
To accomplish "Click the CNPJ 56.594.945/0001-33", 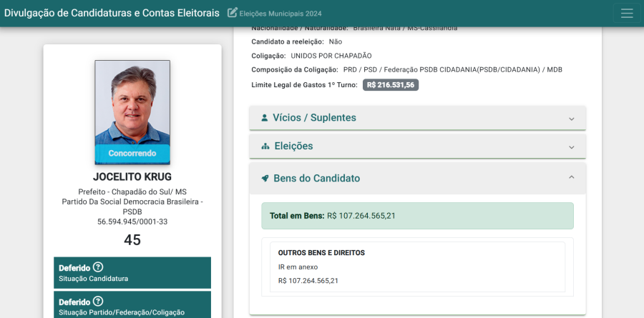I will [132, 222].
